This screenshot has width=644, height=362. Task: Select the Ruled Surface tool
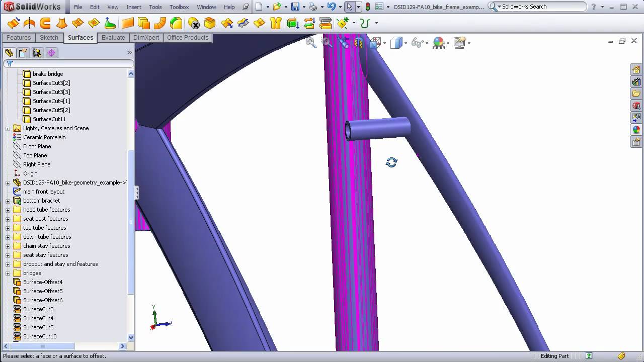point(160,23)
